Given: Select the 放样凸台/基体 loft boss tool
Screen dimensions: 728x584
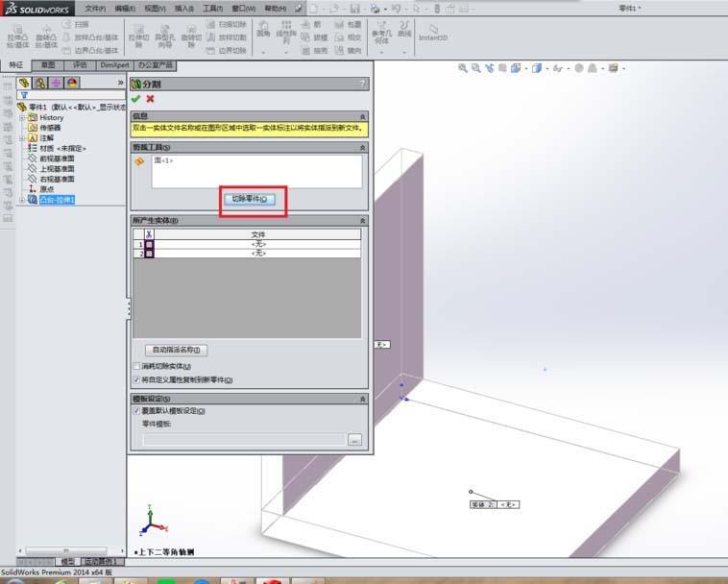Looking at the screenshot, I should (91, 37).
